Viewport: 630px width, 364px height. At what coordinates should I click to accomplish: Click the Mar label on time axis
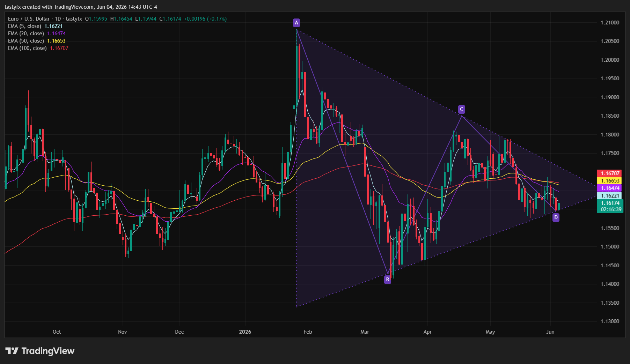click(x=365, y=332)
